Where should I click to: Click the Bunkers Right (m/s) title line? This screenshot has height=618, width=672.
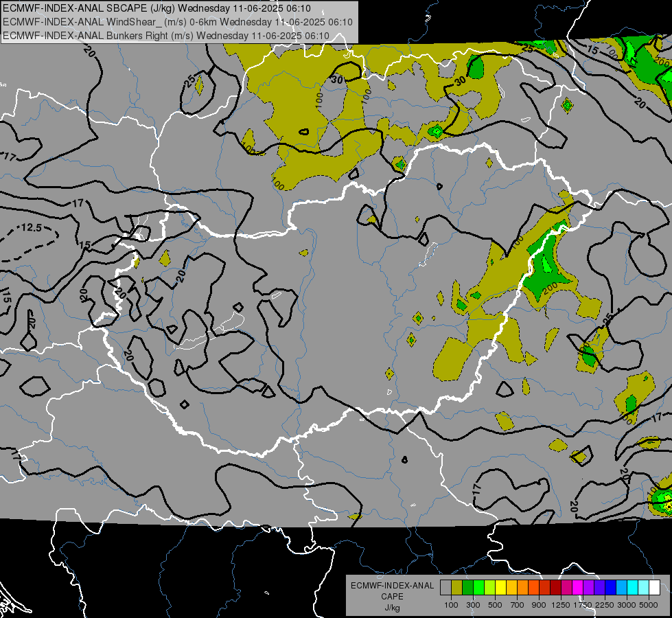166,36
